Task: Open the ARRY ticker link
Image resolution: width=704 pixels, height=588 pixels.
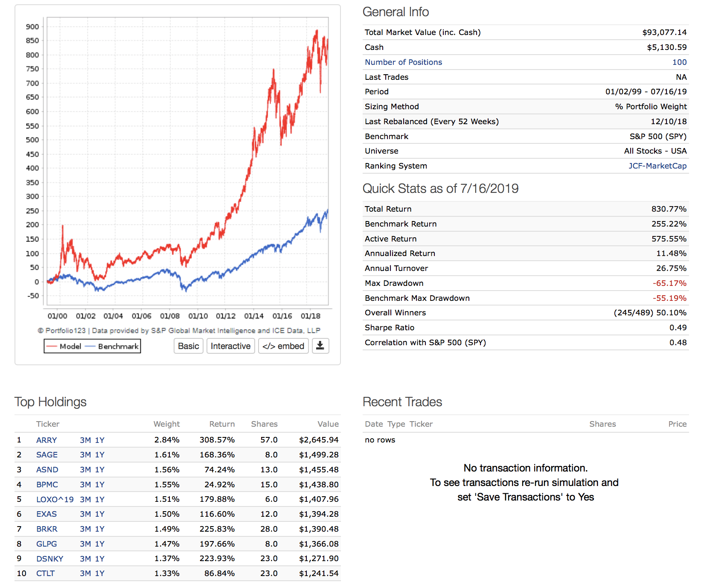Action: coord(47,440)
